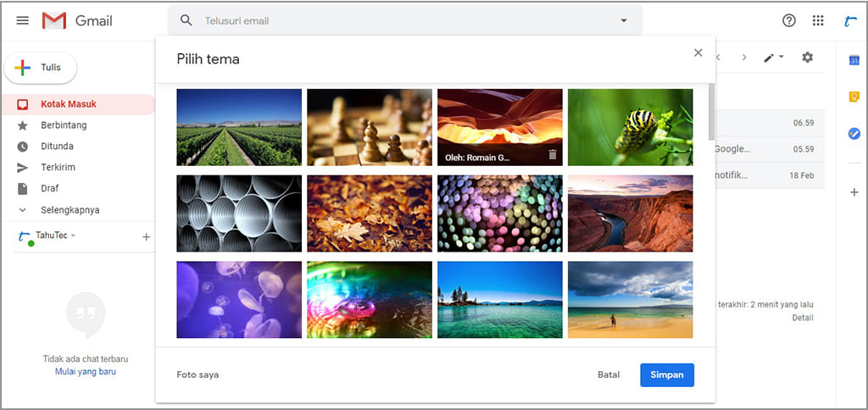Open the Help question mark icon
Image resolution: width=868 pixels, height=410 pixels.
(x=789, y=20)
